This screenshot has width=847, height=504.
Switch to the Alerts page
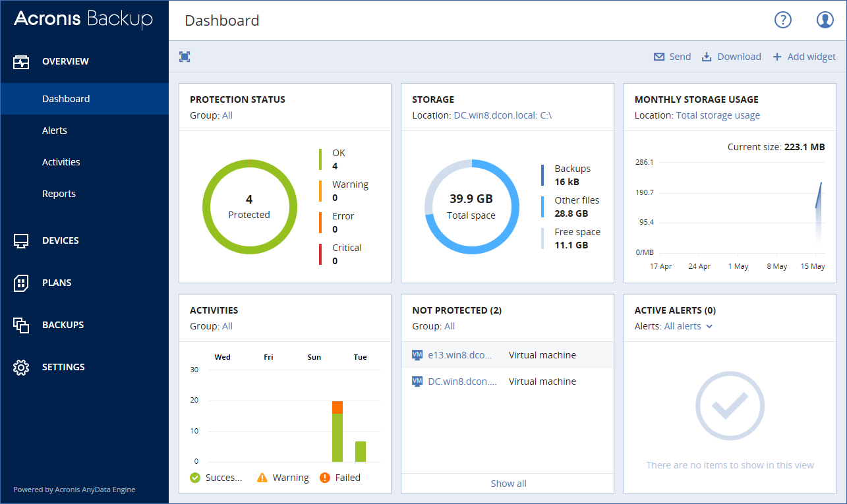tap(55, 130)
